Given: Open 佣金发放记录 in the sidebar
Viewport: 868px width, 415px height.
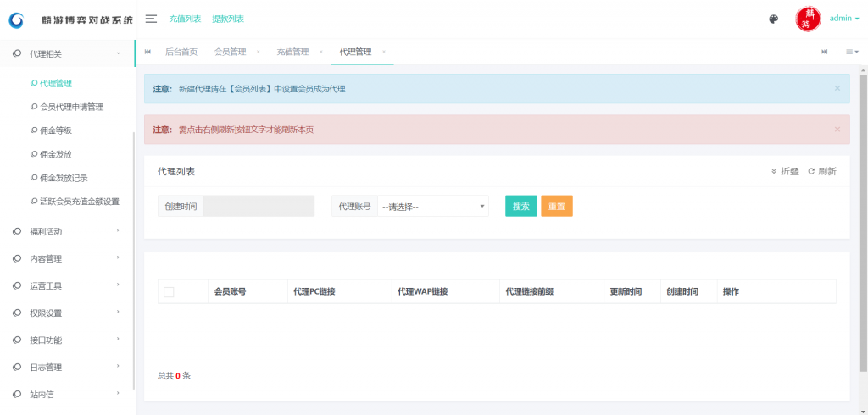Looking at the screenshot, I should click(64, 178).
